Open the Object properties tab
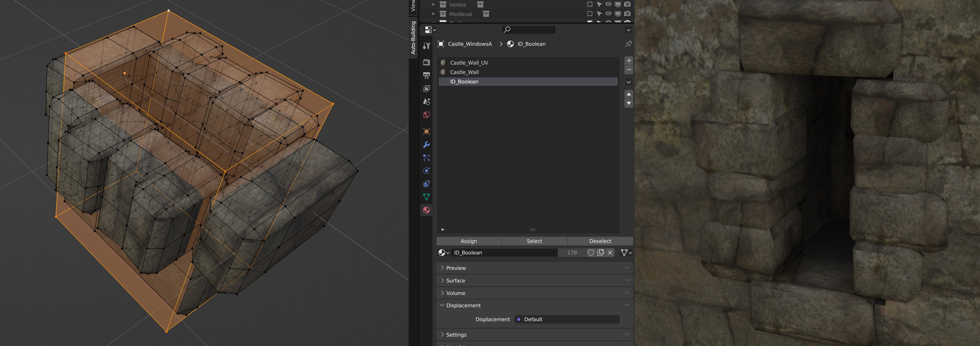 426,131
